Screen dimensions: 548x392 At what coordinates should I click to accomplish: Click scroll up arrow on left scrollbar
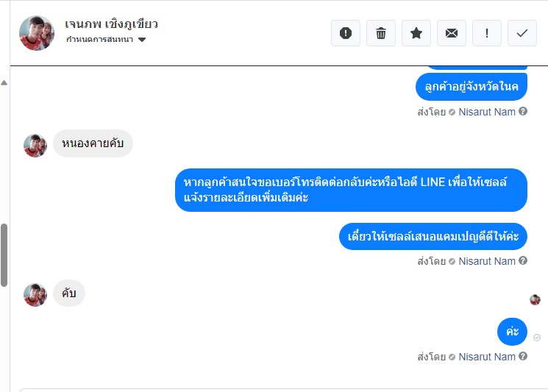4,83
